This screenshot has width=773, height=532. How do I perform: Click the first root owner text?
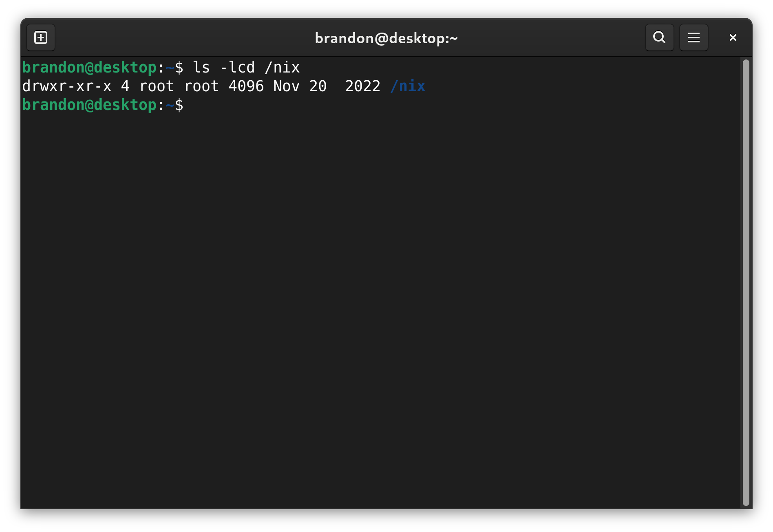[x=157, y=86]
